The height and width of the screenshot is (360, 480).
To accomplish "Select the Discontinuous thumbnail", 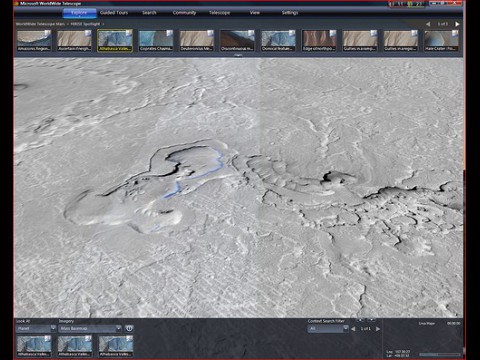I will 237,40.
